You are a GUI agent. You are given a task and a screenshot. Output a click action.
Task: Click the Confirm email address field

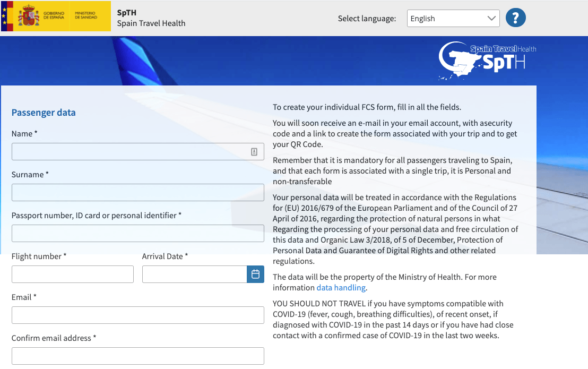pos(137,356)
